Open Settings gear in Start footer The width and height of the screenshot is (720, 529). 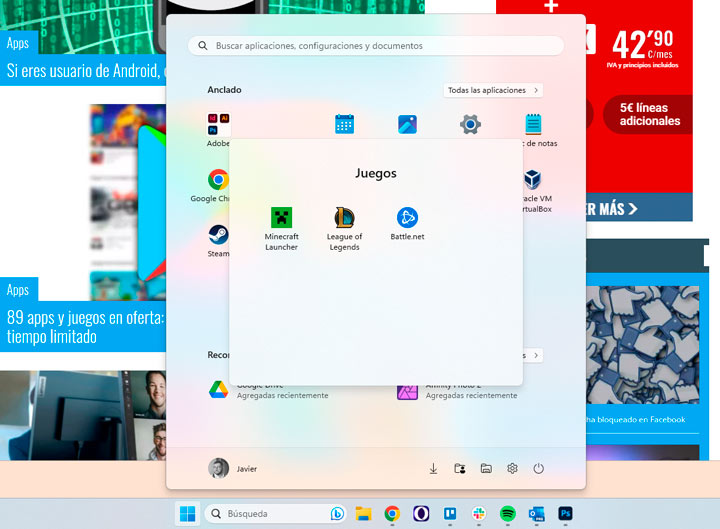(x=512, y=468)
